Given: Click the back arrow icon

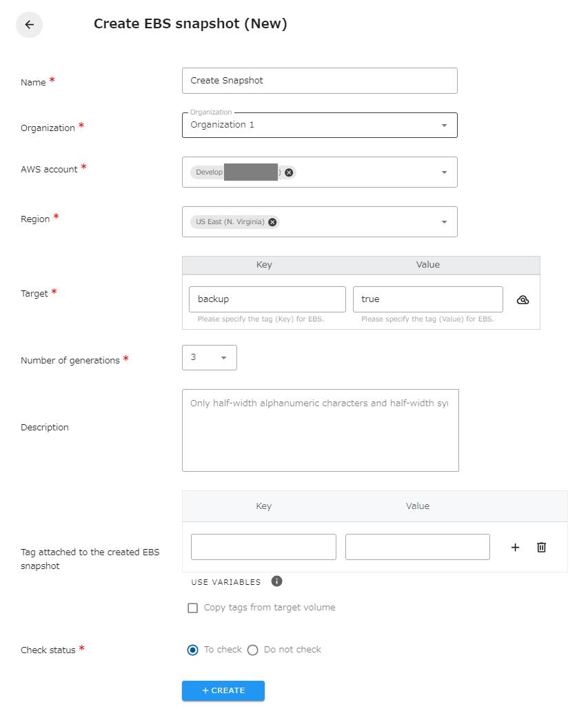Looking at the screenshot, I should pyautogui.click(x=29, y=25).
